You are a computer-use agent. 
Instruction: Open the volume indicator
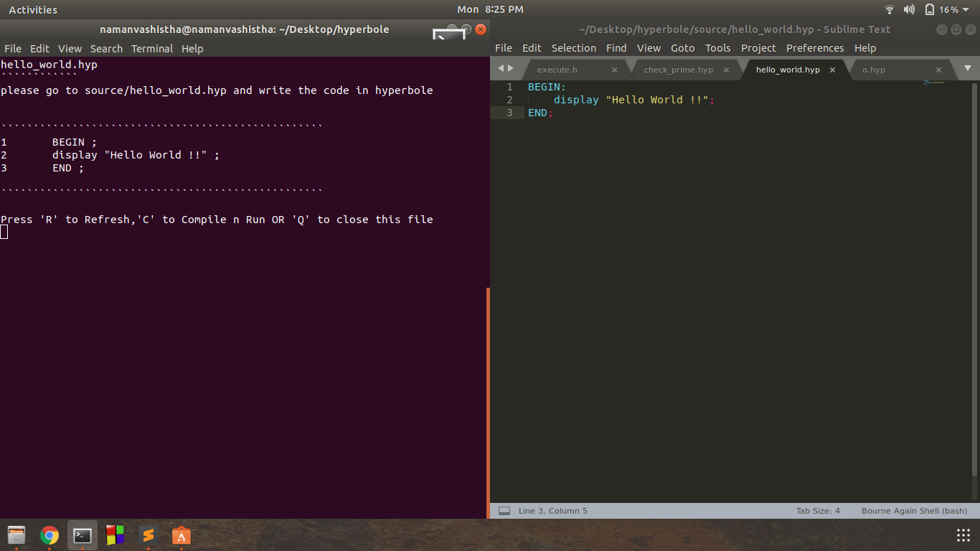coord(909,9)
